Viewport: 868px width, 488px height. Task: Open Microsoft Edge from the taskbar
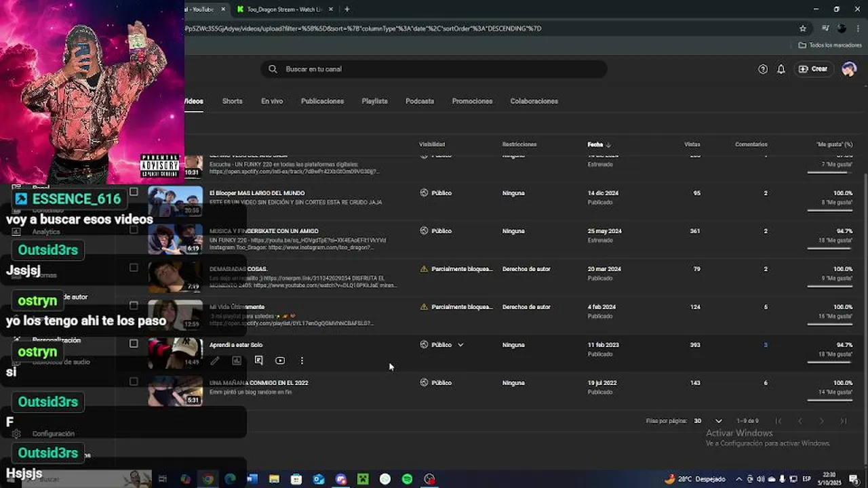point(230,479)
